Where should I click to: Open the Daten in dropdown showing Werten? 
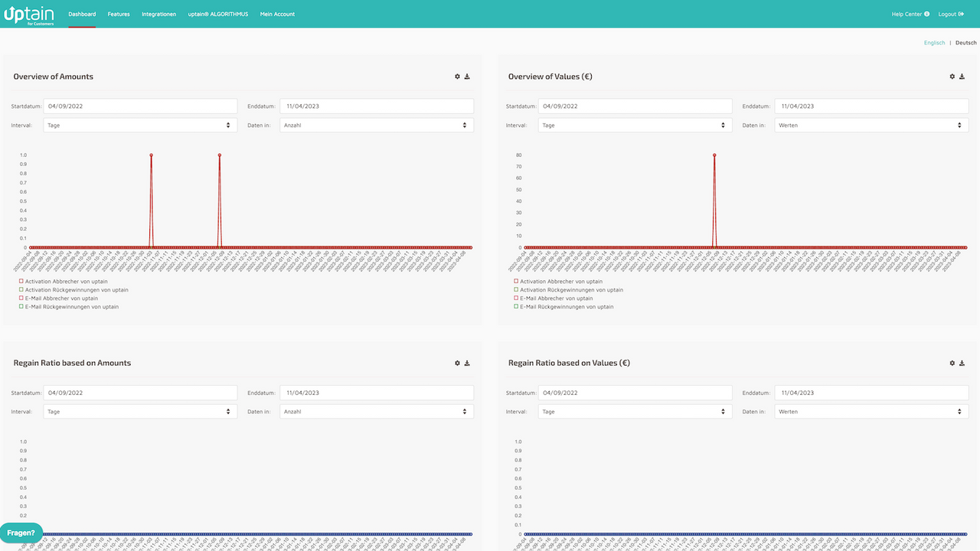(x=871, y=125)
